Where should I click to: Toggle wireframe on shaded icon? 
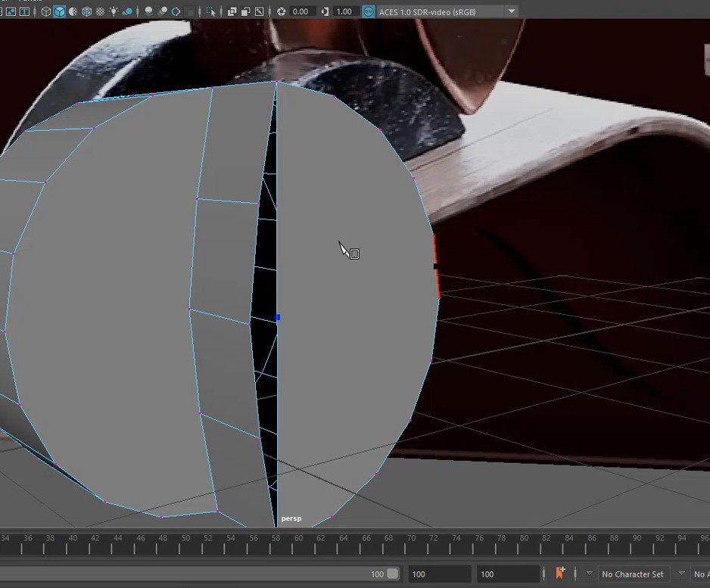tap(86, 11)
